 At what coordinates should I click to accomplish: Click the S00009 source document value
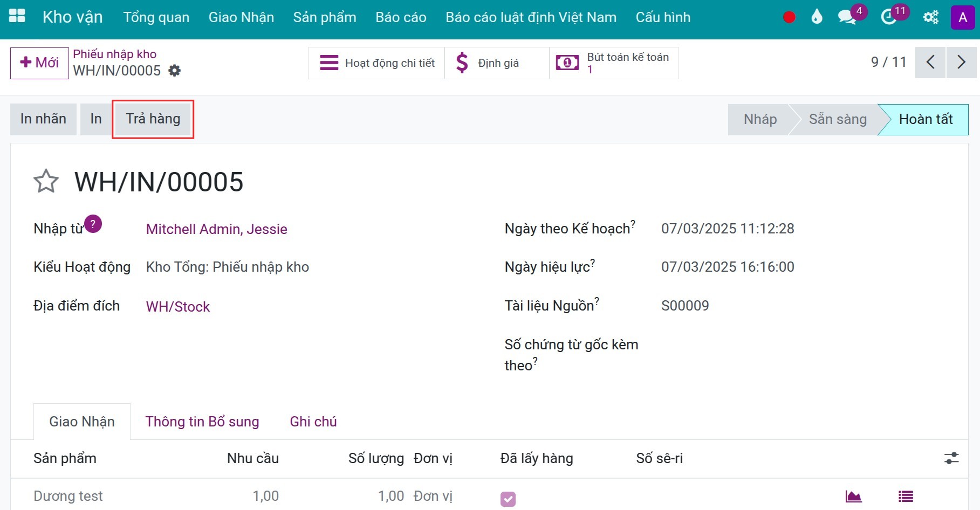(x=685, y=306)
